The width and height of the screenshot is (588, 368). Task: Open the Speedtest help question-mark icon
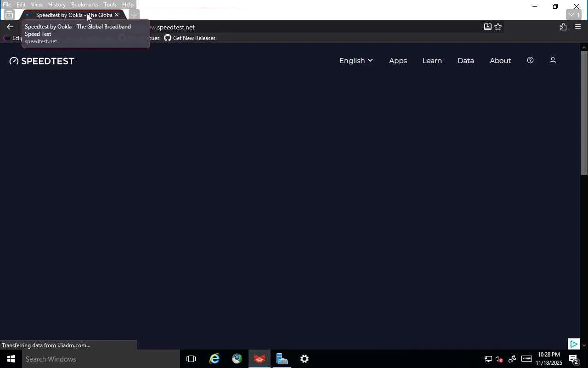click(530, 60)
